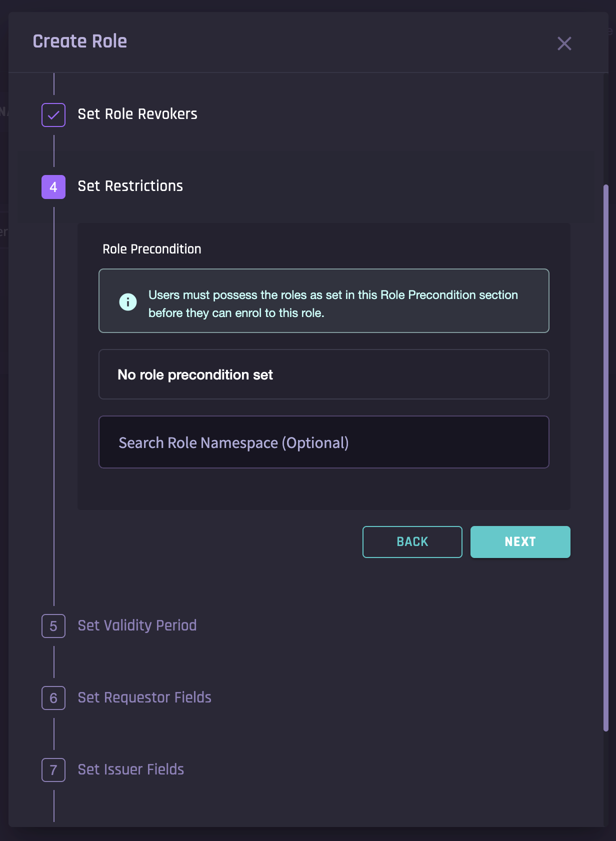Expand the Set Validity Period step
The image size is (616, 841).
[x=137, y=625]
